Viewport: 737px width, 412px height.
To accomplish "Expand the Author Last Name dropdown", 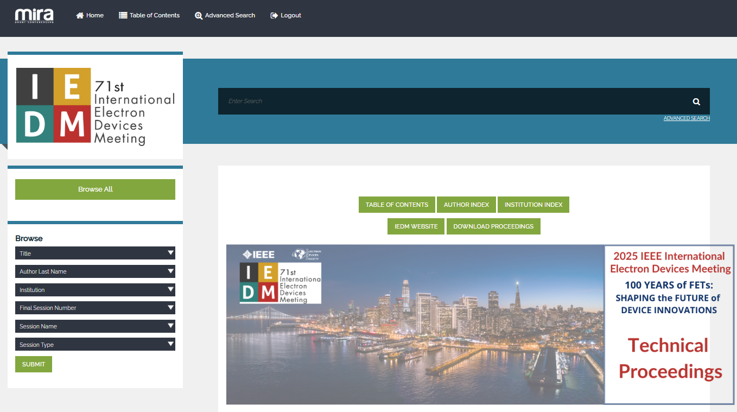I will (95, 272).
